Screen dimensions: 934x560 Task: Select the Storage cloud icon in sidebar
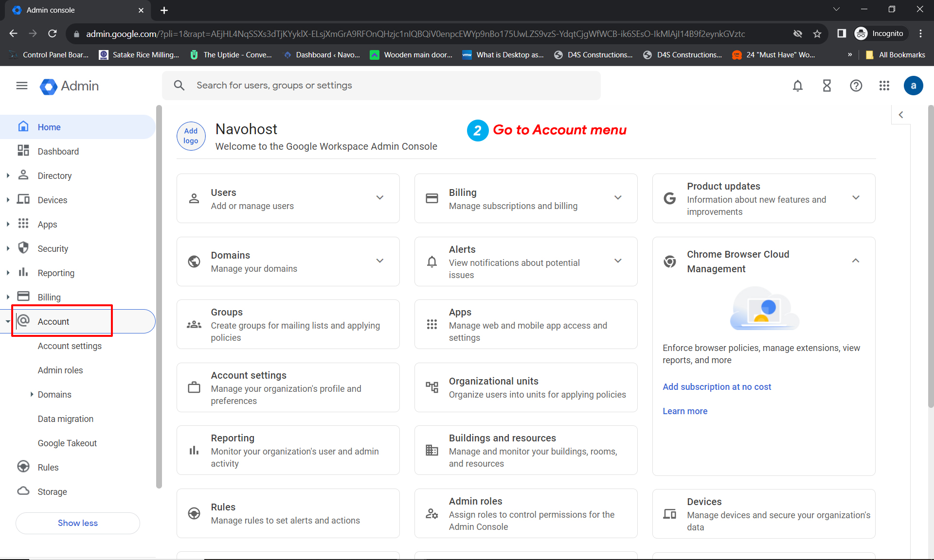(23, 491)
